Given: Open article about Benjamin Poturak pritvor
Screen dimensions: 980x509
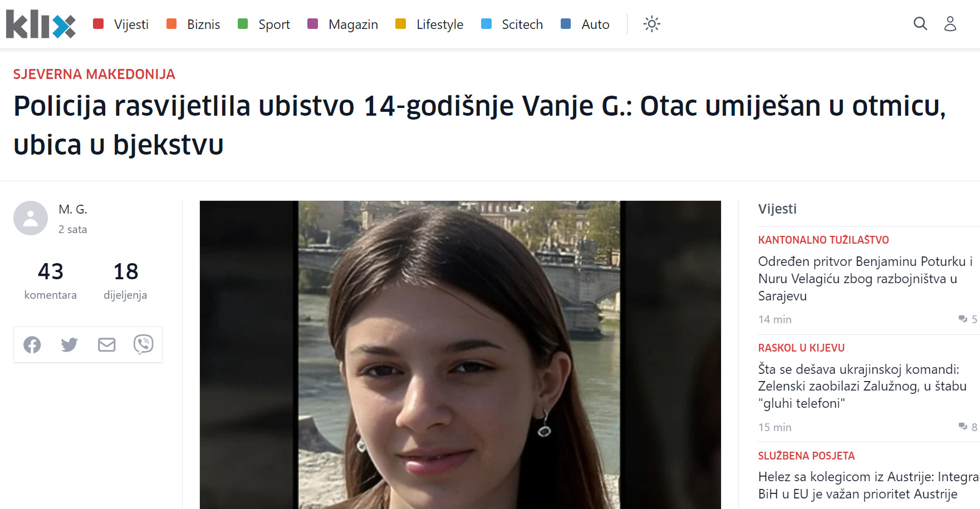Looking at the screenshot, I should pos(865,279).
